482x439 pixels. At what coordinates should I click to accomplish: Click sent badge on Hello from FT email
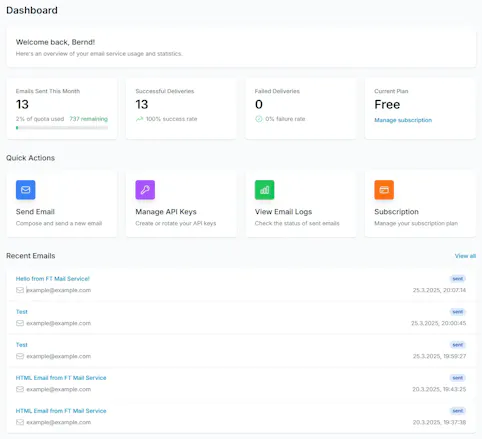[x=458, y=279]
